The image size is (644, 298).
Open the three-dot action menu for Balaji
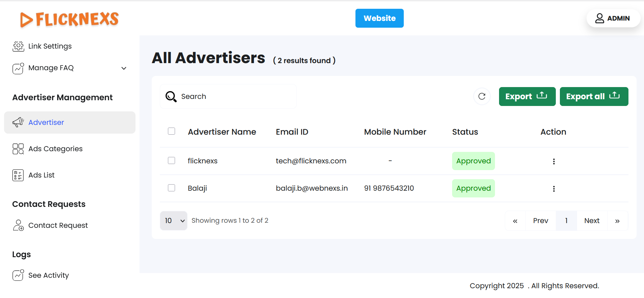(x=553, y=189)
